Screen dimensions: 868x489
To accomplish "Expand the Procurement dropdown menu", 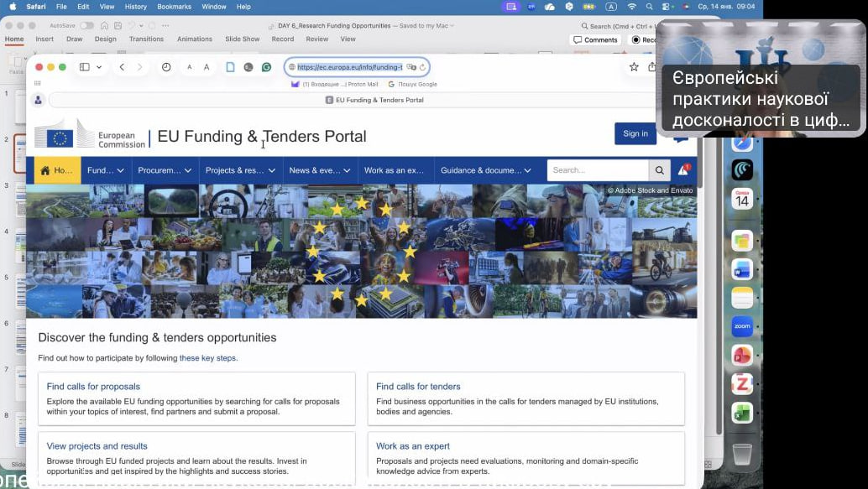I will (165, 170).
